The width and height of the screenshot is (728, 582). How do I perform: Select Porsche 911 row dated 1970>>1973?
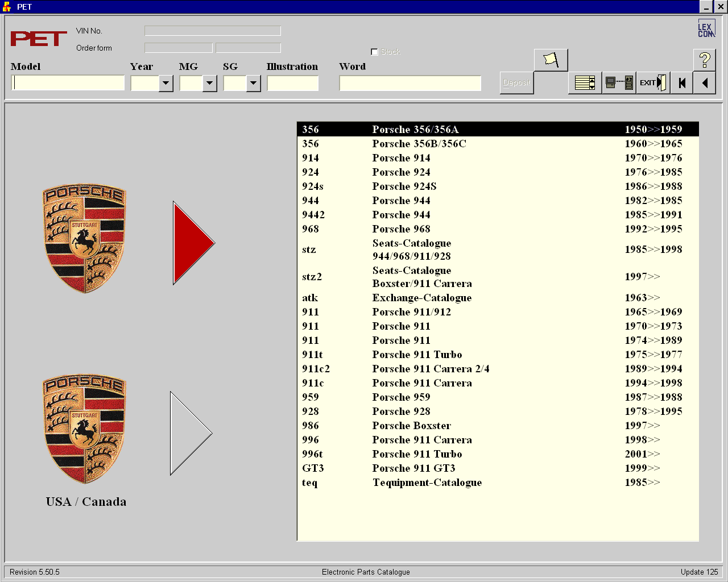pos(498,326)
